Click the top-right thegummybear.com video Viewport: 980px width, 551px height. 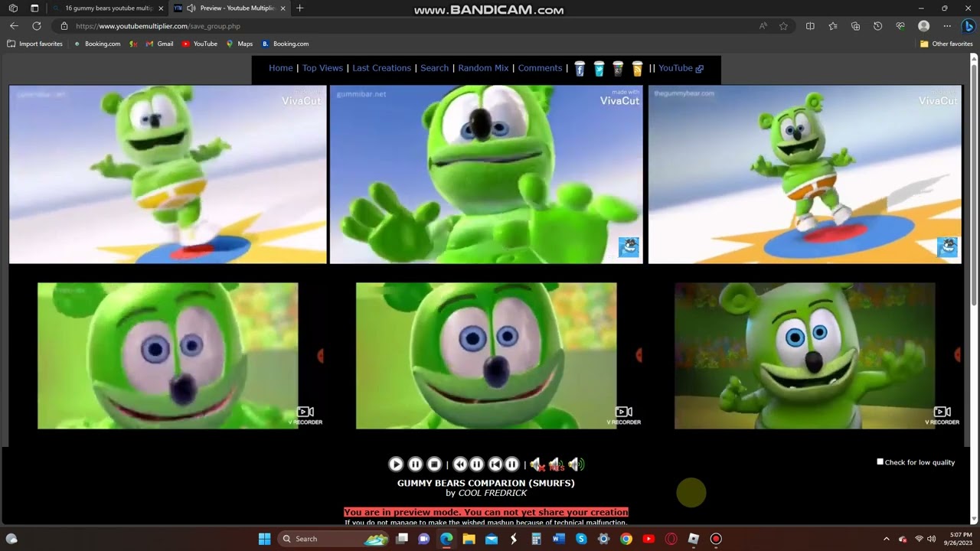coord(805,174)
